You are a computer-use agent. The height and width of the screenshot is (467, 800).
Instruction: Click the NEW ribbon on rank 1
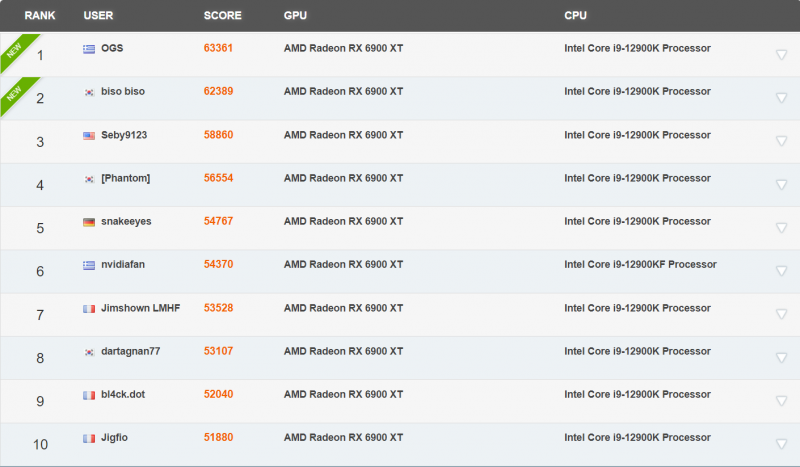tap(15, 46)
